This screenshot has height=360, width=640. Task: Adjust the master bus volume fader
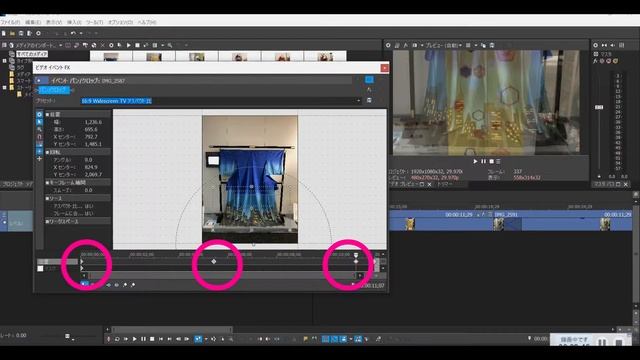599,107
